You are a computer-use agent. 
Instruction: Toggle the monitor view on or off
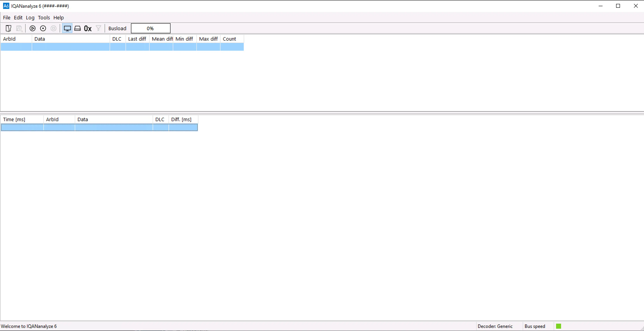67,28
